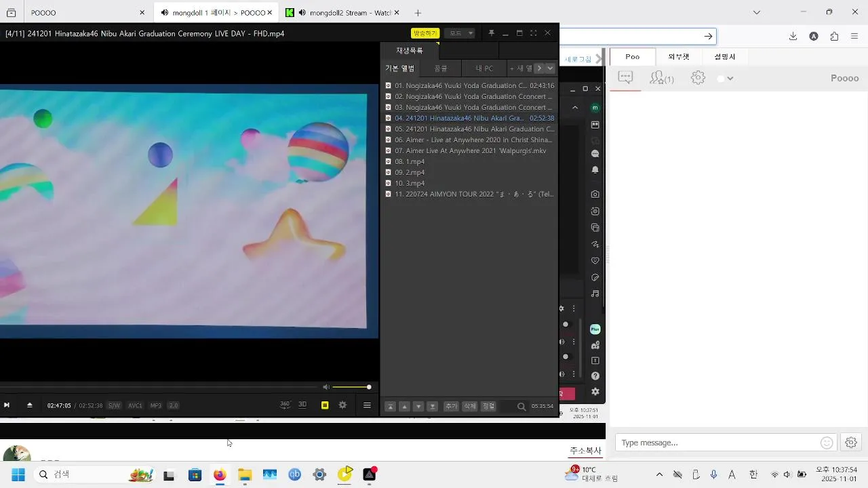The height and width of the screenshot is (488, 868).
Task: Select playlist item 03. Nogizaka46 Yuuki Yoda
Action: [469, 108]
